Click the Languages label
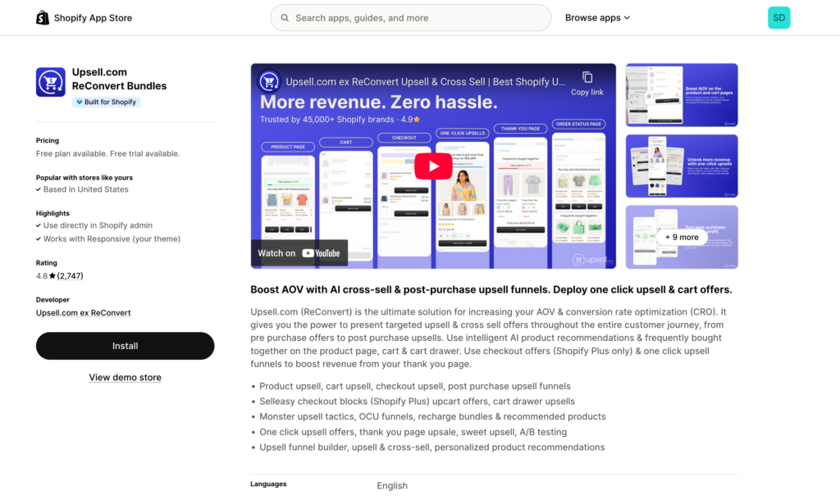Image resolution: width=840 pixels, height=504 pixels. click(268, 484)
